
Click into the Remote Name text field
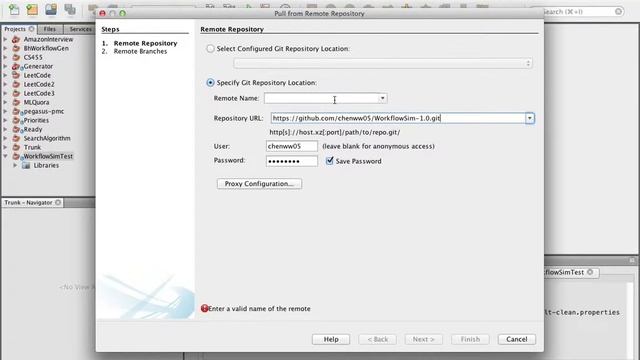pos(321,98)
